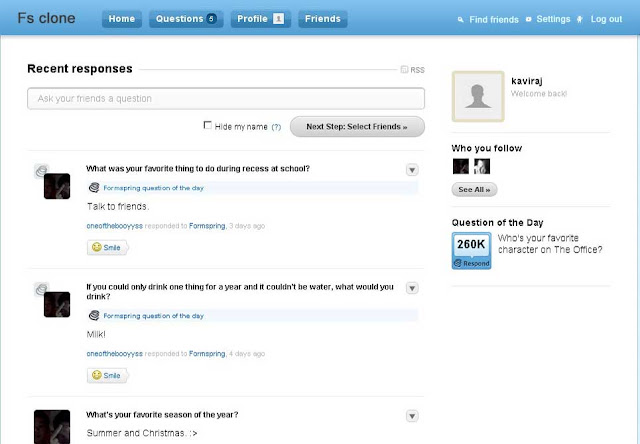Open the Questions tab
The height and width of the screenshot is (444, 640).
(x=186, y=19)
